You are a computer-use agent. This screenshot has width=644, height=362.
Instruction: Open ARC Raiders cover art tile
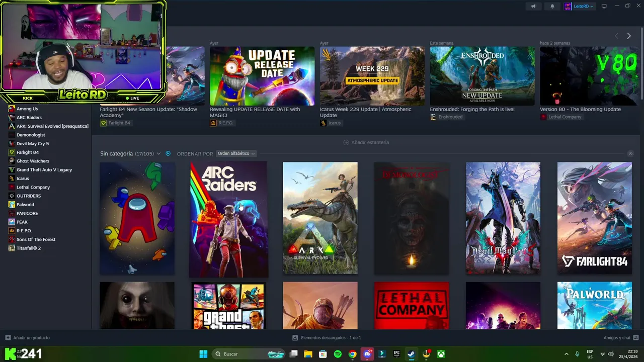click(x=228, y=219)
